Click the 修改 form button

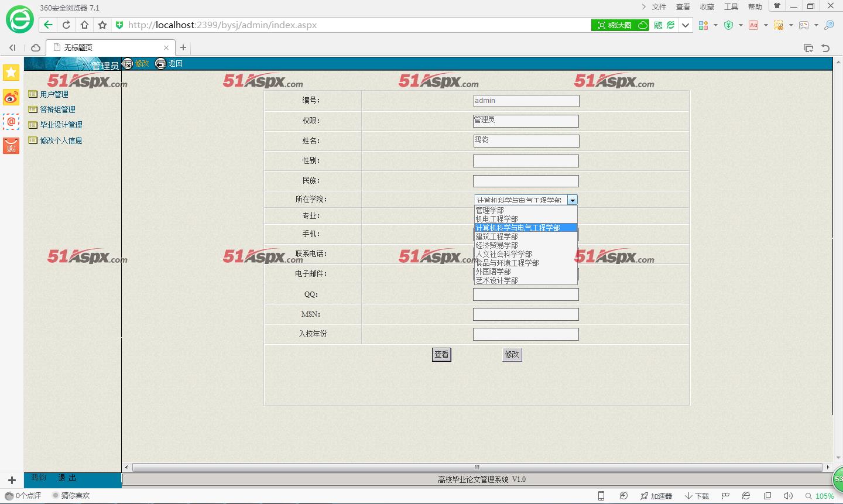[512, 354]
